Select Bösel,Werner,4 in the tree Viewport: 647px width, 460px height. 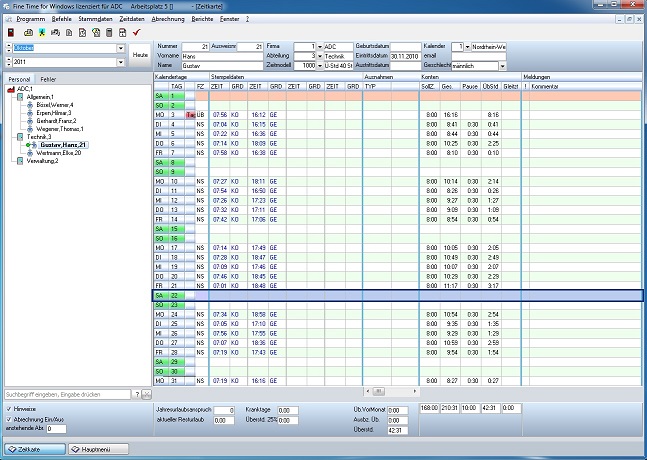[54, 105]
